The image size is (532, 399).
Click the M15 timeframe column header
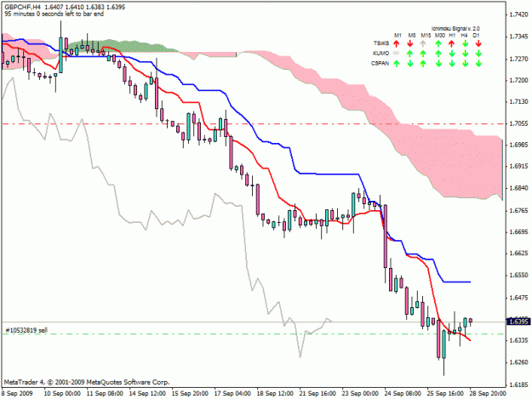pos(426,35)
